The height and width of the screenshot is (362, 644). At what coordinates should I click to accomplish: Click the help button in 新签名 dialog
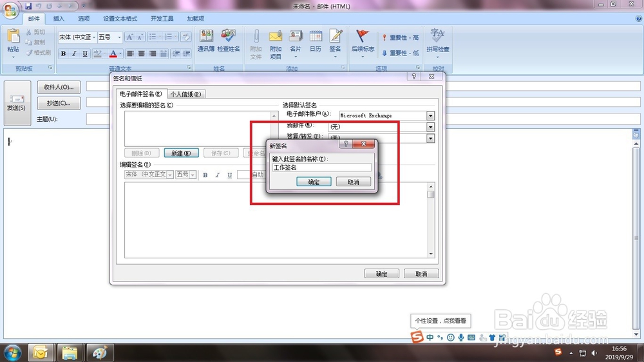[346, 144]
